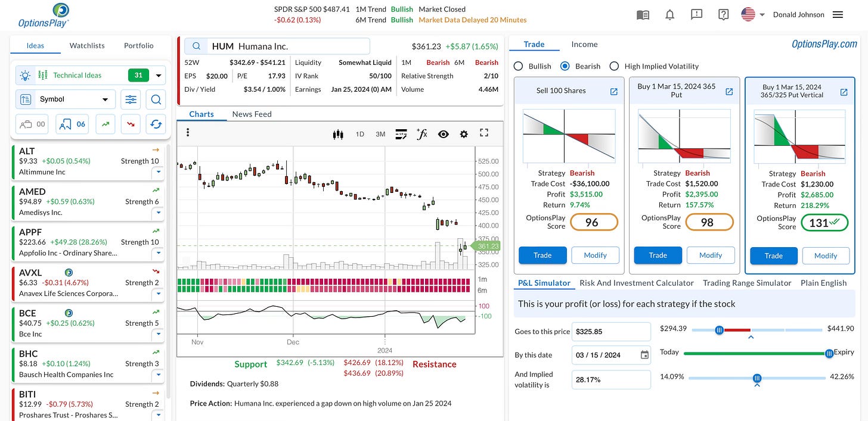Click Trade on Put Vertical card
This screenshot has width=868, height=421.
(773, 256)
